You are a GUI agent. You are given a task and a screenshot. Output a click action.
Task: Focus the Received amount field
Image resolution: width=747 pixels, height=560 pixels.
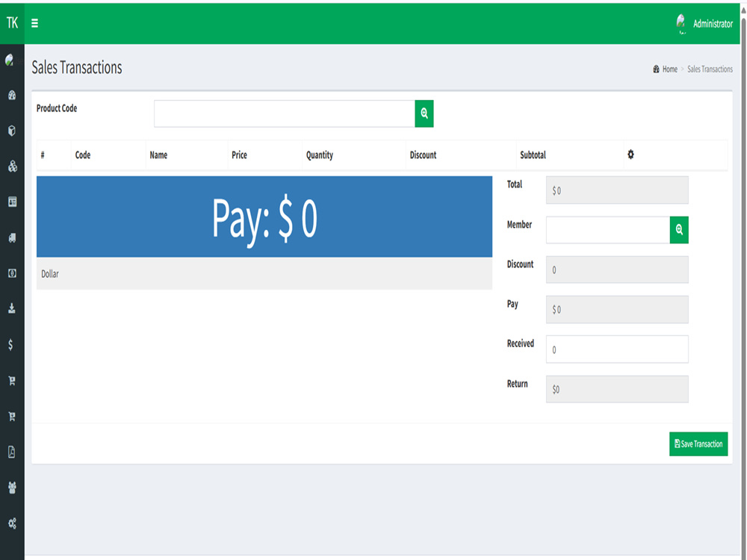point(617,349)
